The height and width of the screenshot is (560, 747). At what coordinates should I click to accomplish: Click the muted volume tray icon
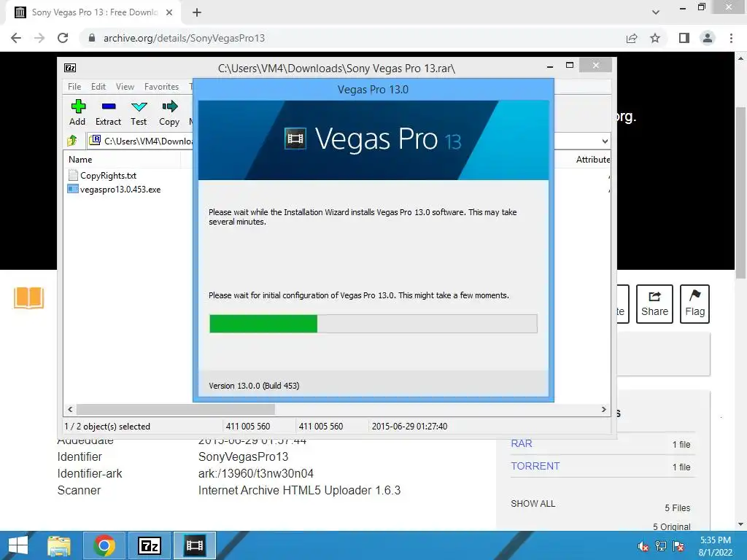[643, 546]
